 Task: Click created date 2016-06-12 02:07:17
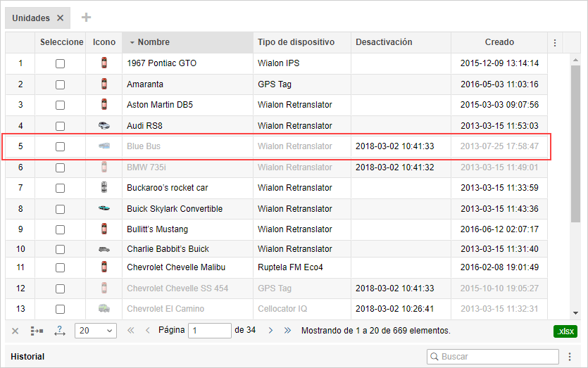pos(499,229)
